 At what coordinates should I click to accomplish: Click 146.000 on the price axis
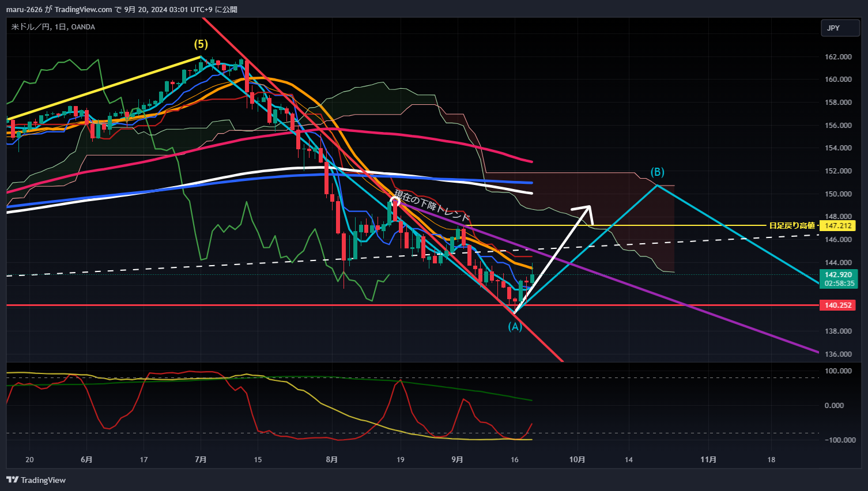pyautogui.click(x=838, y=240)
